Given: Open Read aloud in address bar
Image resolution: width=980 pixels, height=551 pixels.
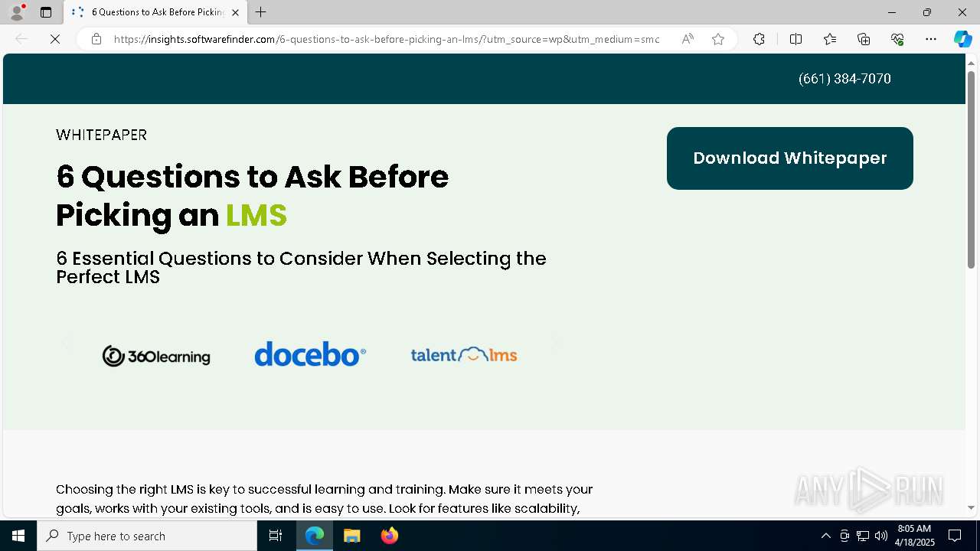Looking at the screenshot, I should pyautogui.click(x=688, y=39).
